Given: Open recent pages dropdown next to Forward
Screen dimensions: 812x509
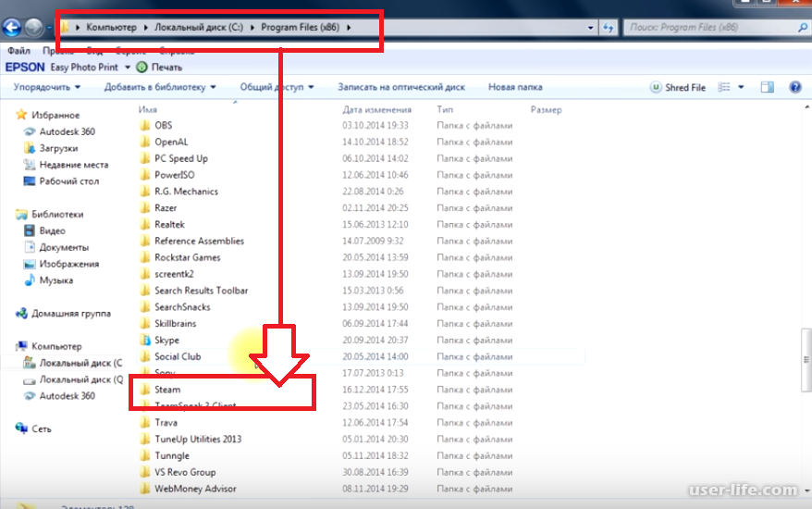Looking at the screenshot, I should point(50,28).
